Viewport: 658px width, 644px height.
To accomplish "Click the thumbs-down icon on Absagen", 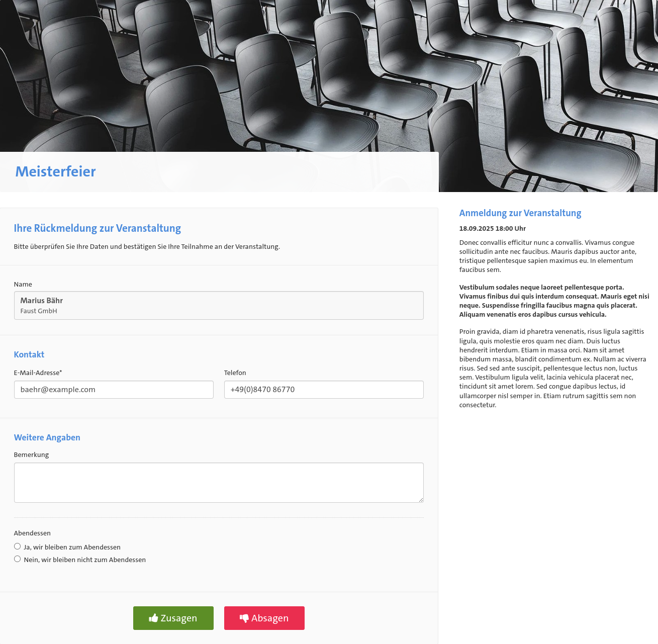I will pyautogui.click(x=244, y=618).
